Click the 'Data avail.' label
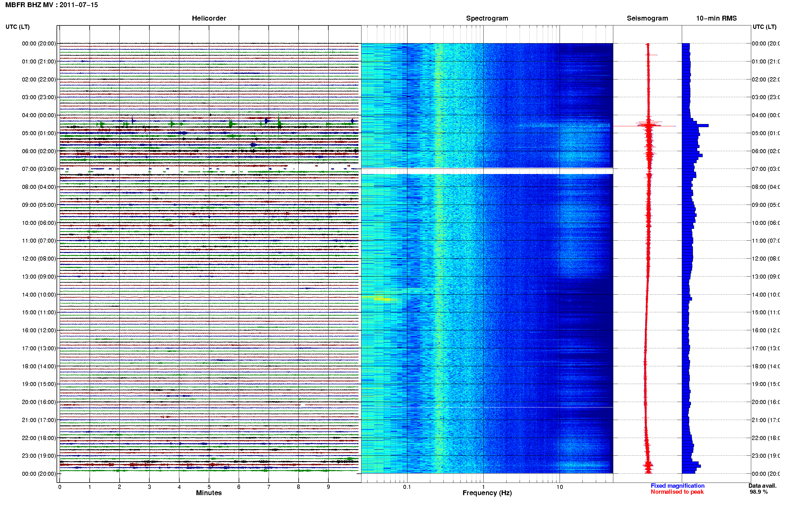812x508 pixels. [x=762, y=486]
